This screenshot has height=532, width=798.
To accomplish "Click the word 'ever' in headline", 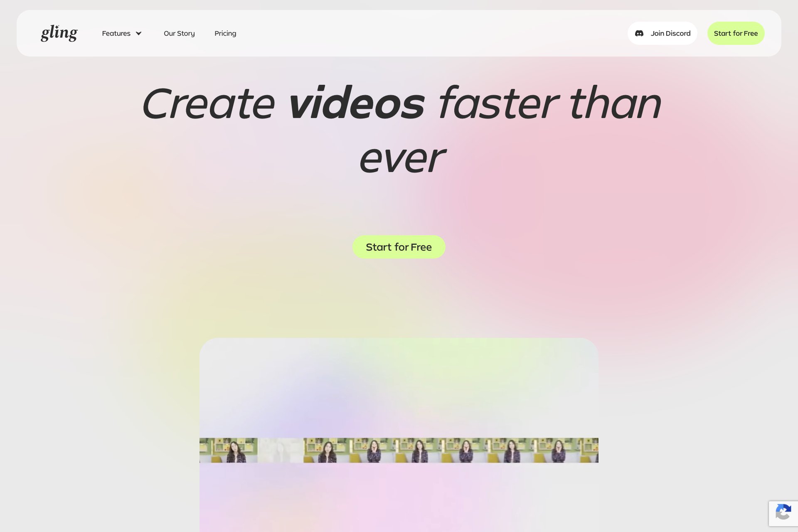I will 402,159.
